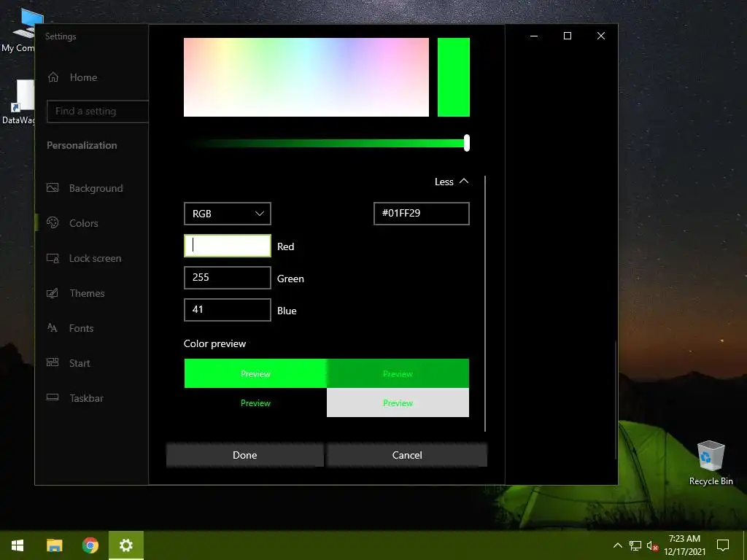The width and height of the screenshot is (747, 560).
Task: Open the Background personalization page
Action: [x=96, y=188]
